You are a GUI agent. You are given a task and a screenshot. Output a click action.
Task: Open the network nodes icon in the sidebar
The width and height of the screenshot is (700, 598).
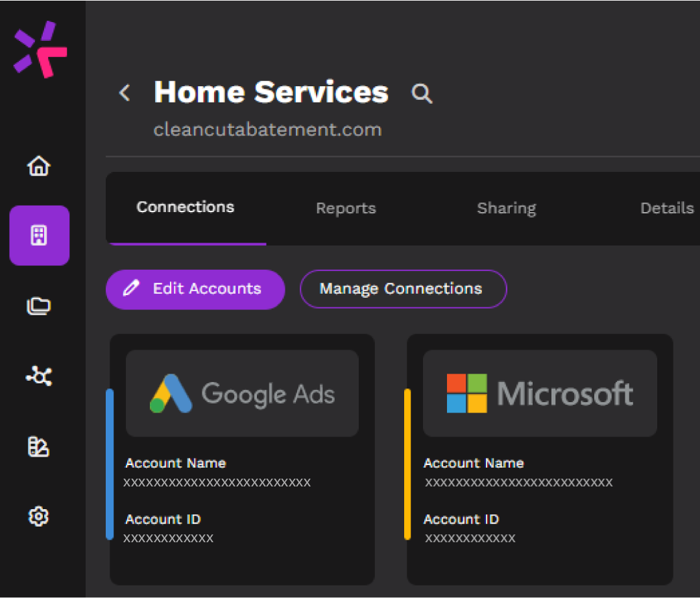39,376
